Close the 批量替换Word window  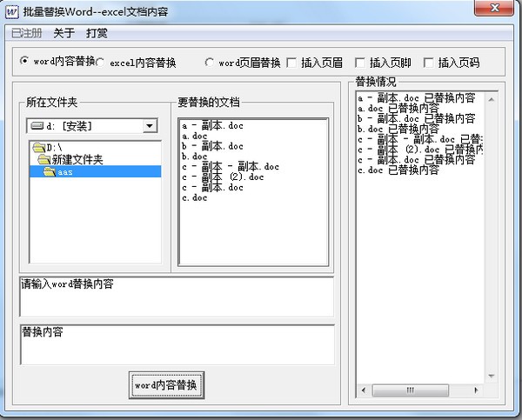coord(494,9)
